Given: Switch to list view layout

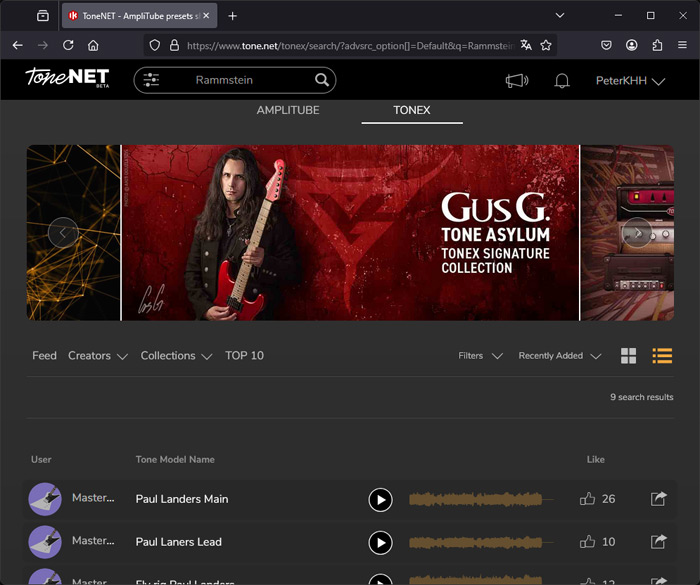Looking at the screenshot, I should pyautogui.click(x=662, y=356).
